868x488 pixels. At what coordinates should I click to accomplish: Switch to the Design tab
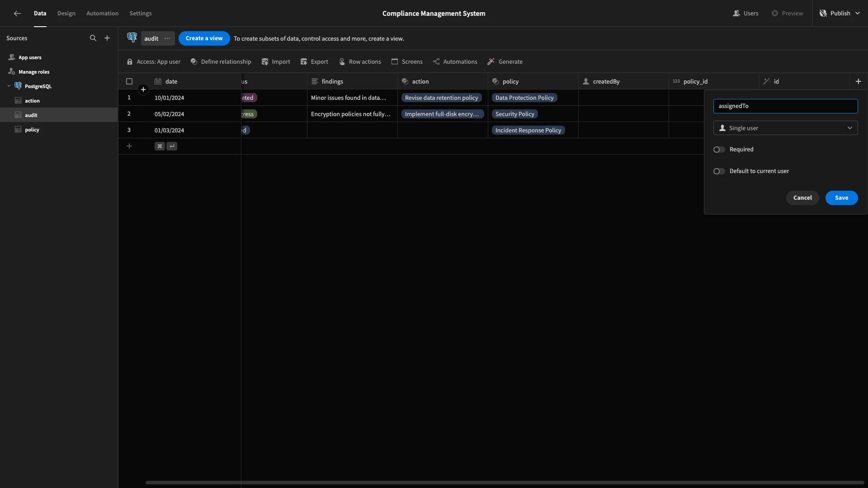pos(66,14)
